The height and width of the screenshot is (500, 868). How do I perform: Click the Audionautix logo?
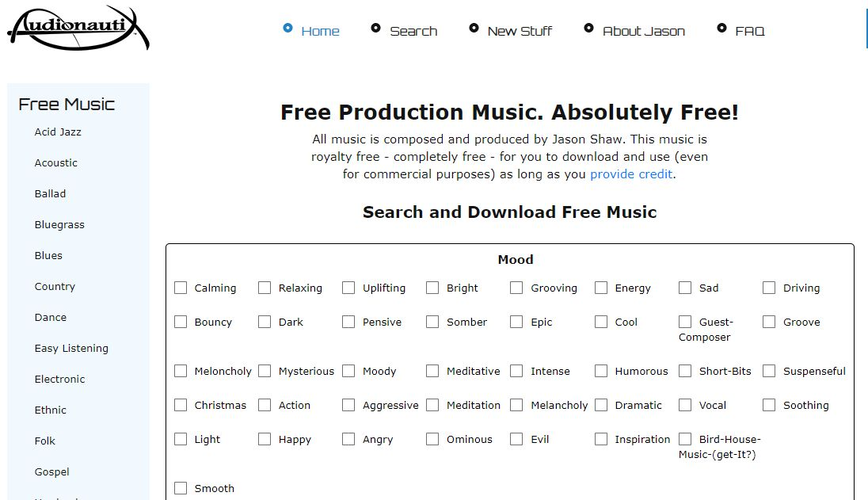[x=78, y=29]
